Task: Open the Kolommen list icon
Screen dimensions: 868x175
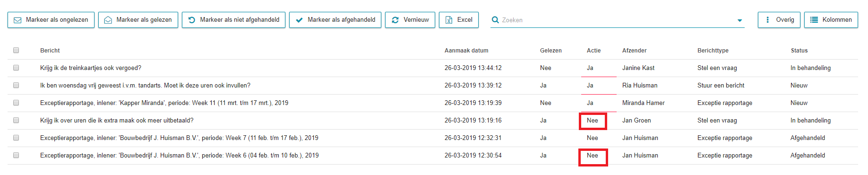Action: coord(814,20)
